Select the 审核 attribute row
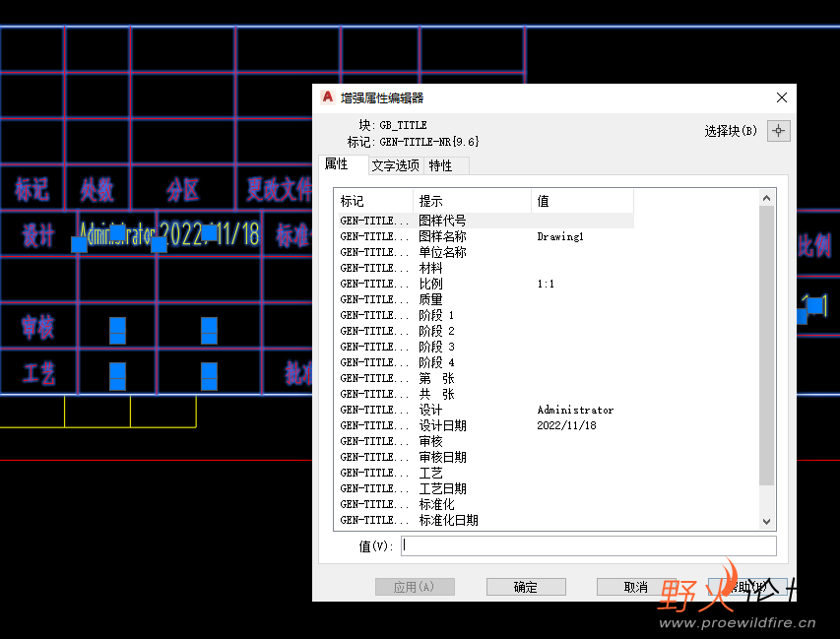Image resolution: width=840 pixels, height=639 pixels. click(485, 441)
